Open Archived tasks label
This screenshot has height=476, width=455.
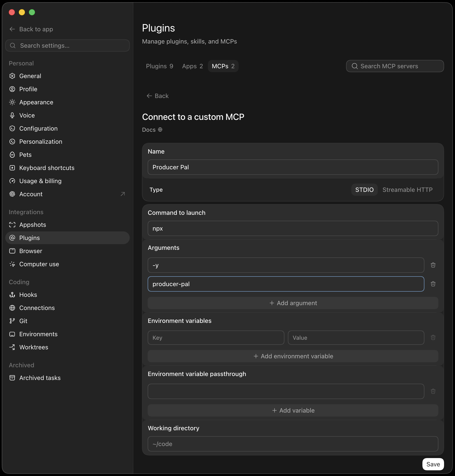40,378
